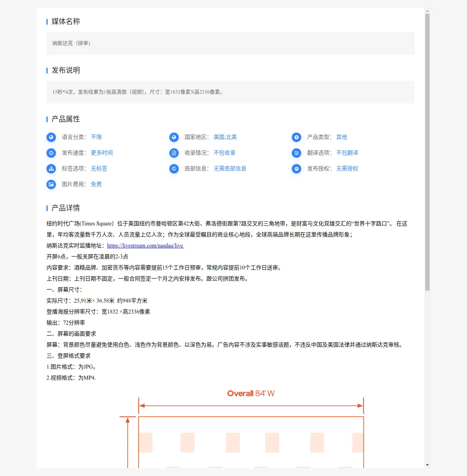Click the line 二、屏幕的画面要求
The width and height of the screenshot is (467, 476).
[71, 334]
